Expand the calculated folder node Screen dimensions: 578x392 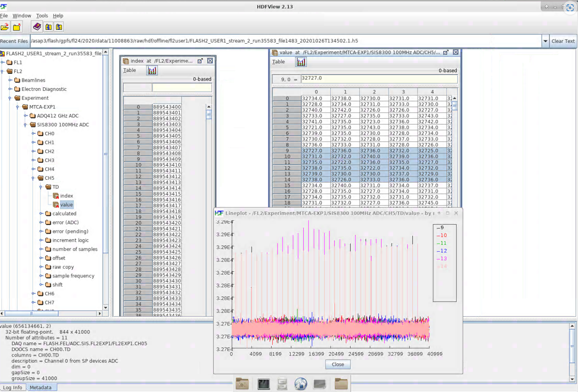point(41,213)
